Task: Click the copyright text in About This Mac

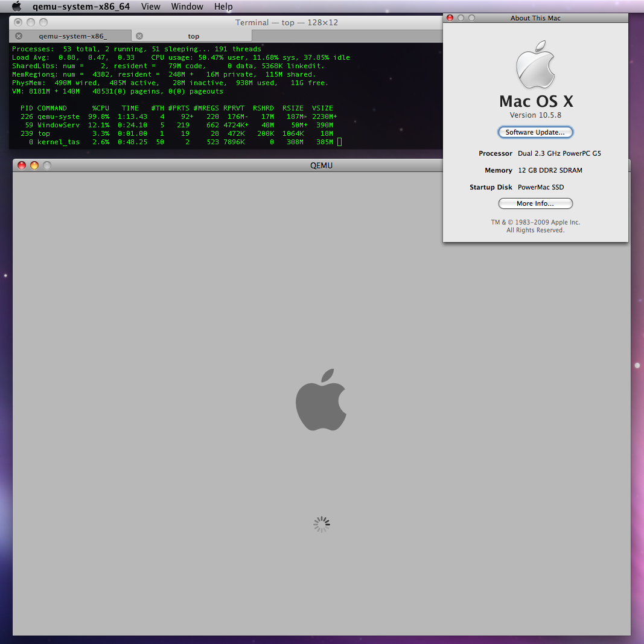Action: click(x=535, y=226)
